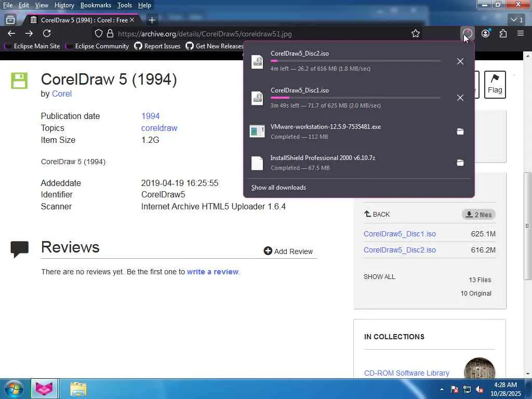Click Show all downloads

pos(278,187)
